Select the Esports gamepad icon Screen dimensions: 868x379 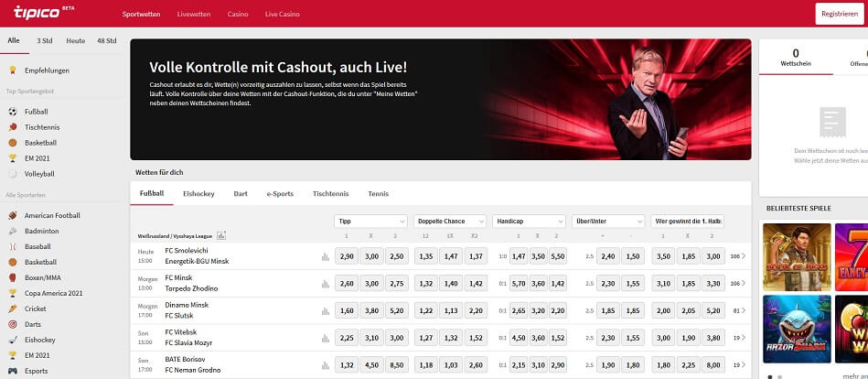[13, 371]
